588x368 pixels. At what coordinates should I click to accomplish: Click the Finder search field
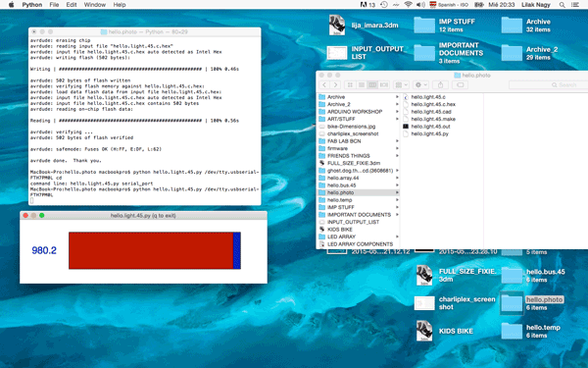(548, 85)
